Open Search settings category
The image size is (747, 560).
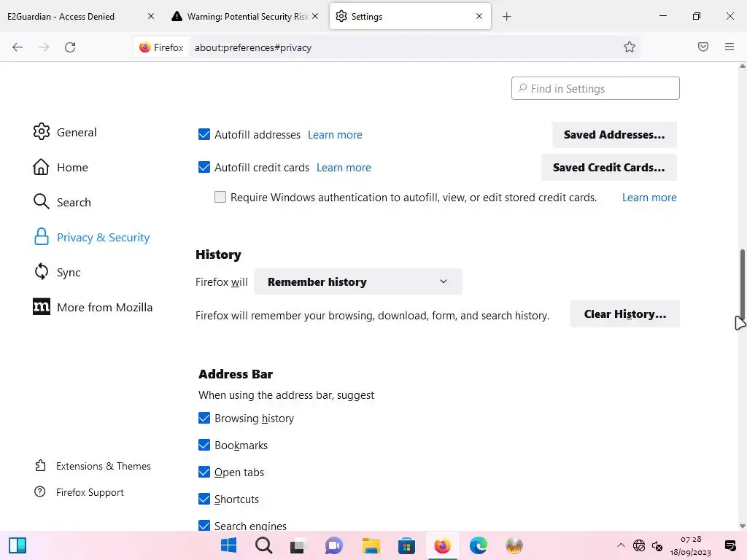(x=62, y=202)
